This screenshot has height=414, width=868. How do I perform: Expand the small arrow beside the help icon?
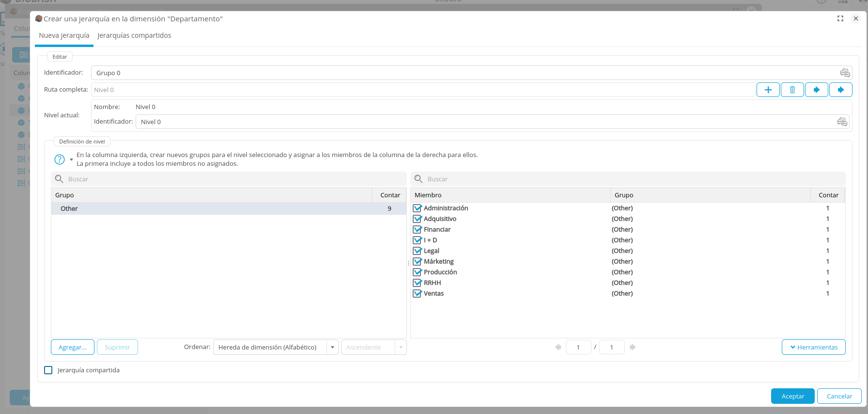(x=72, y=159)
